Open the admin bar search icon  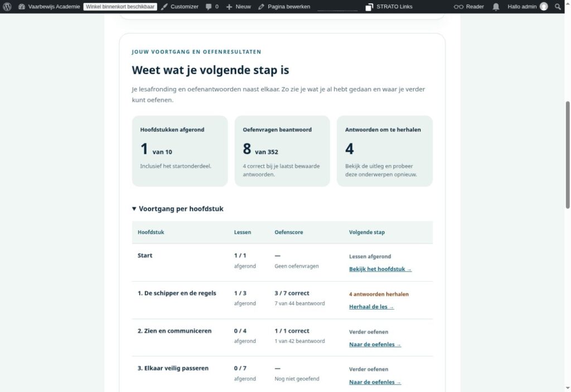click(558, 7)
